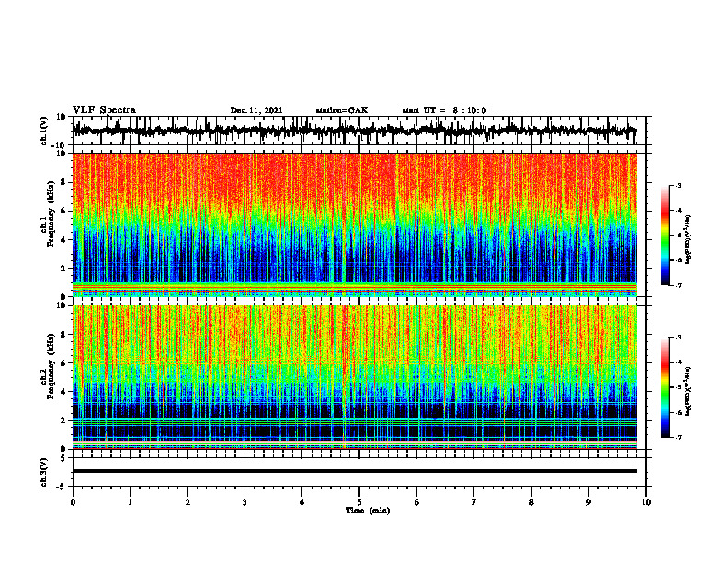
Task: Click the "ch.1(V)" waveform axis label
Action: (x=44, y=131)
